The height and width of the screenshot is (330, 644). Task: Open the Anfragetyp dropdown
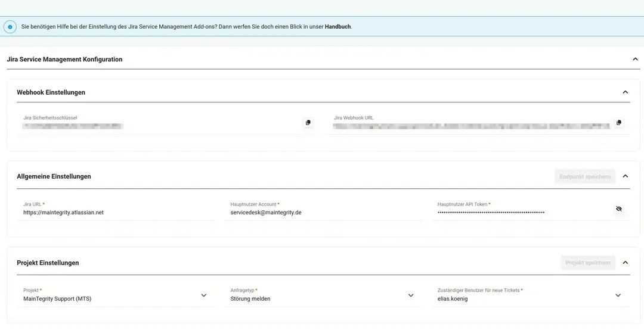pyautogui.click(x=323, y=295)
